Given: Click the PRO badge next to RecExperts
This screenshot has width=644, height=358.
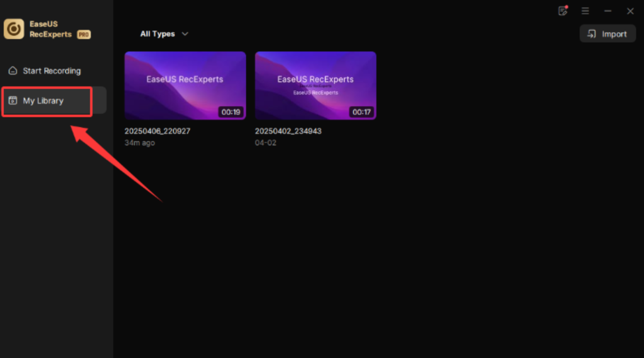Looking at the screenshot, I should coord(83,35).
